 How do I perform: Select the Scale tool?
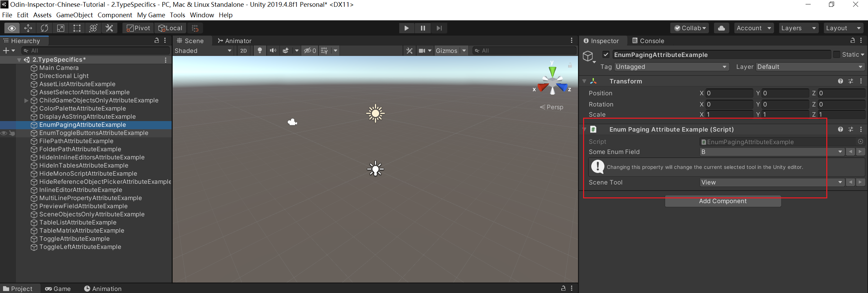61,28
